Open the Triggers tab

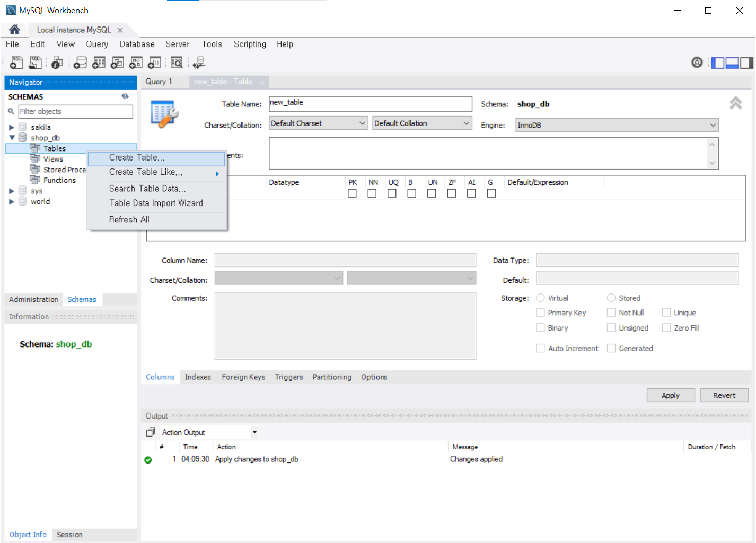289,377
